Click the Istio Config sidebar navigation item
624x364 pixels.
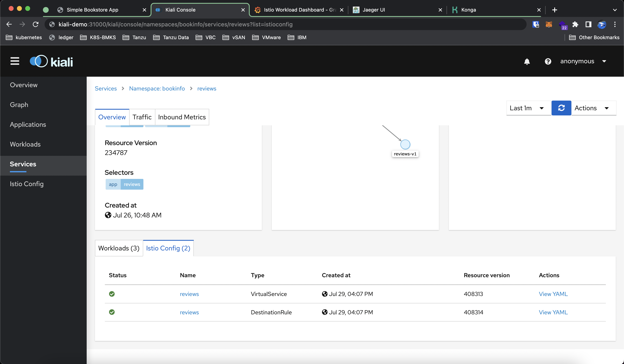pos(27,184)
